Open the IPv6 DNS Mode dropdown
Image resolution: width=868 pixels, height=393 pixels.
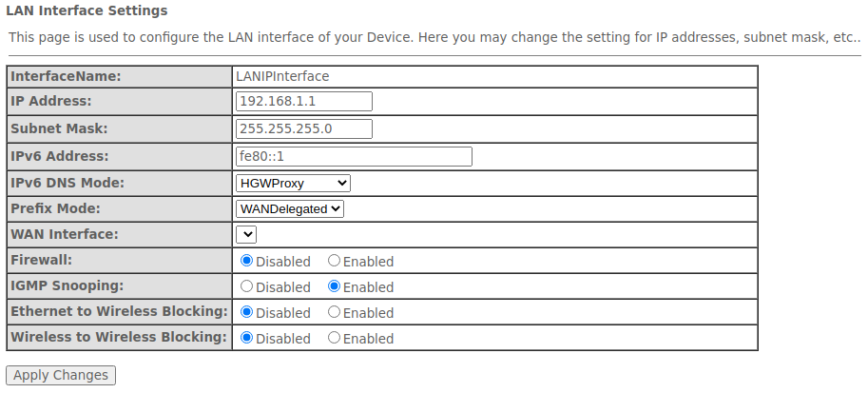click(293, 183)
